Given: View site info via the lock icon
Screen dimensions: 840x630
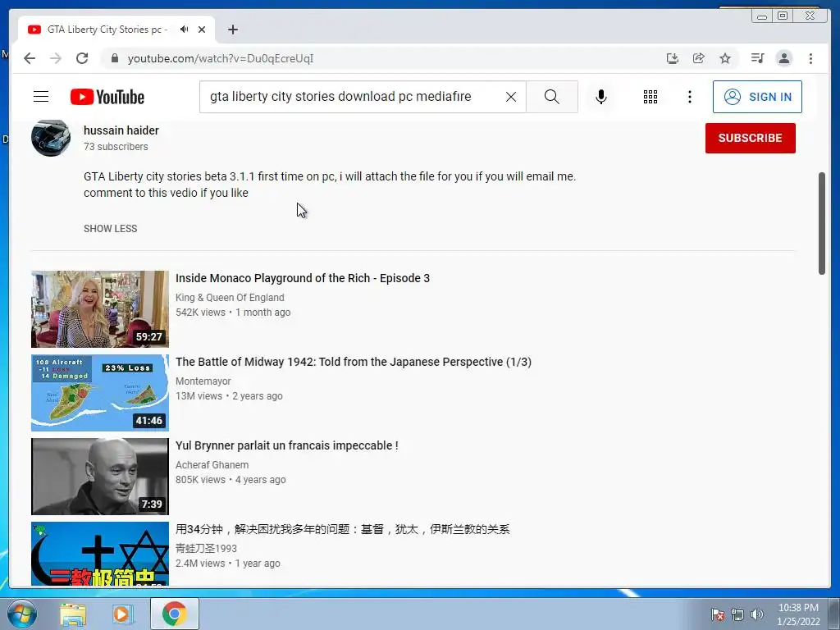Looking at the screenshot, I should 114,58.
